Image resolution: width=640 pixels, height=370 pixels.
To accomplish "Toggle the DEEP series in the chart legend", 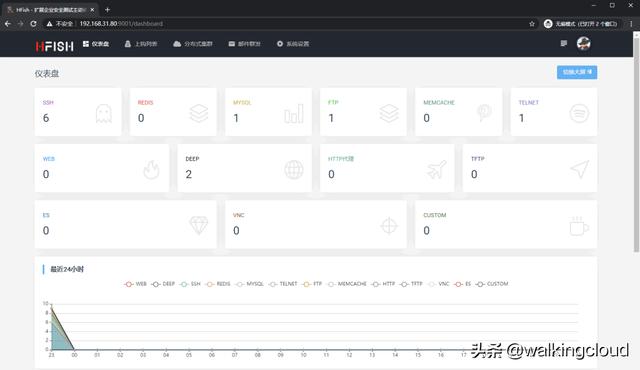I will (x=163, y=284).
